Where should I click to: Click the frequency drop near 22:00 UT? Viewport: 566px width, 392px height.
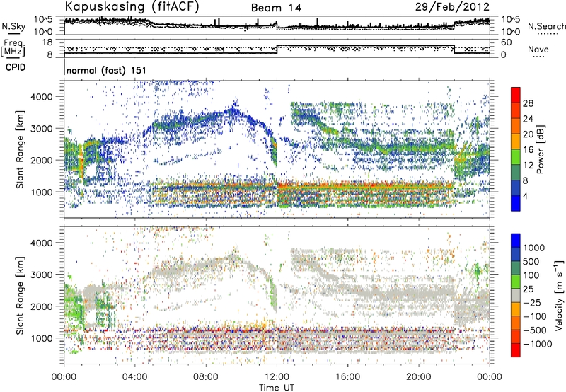[x=454, y=49]
